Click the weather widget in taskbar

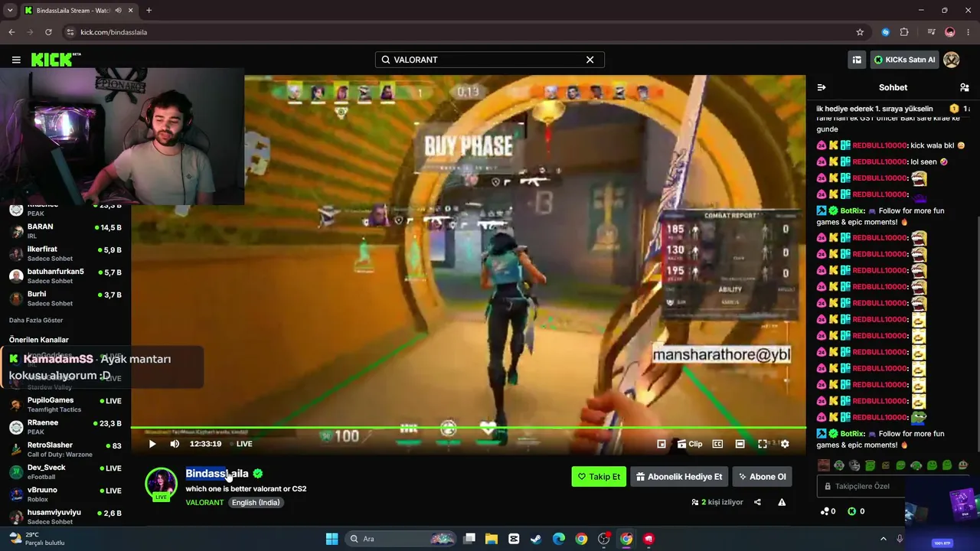click(x=37, y=539)
